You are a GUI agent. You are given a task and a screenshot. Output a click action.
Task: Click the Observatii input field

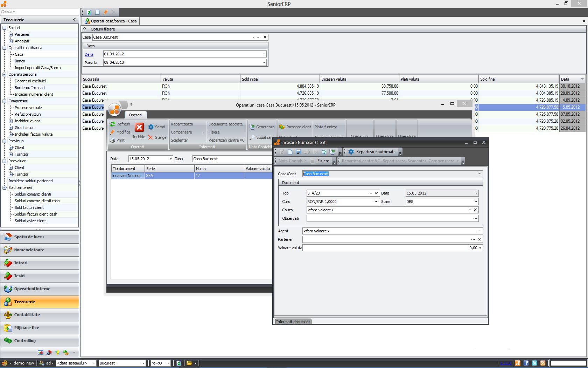point(388,218)
